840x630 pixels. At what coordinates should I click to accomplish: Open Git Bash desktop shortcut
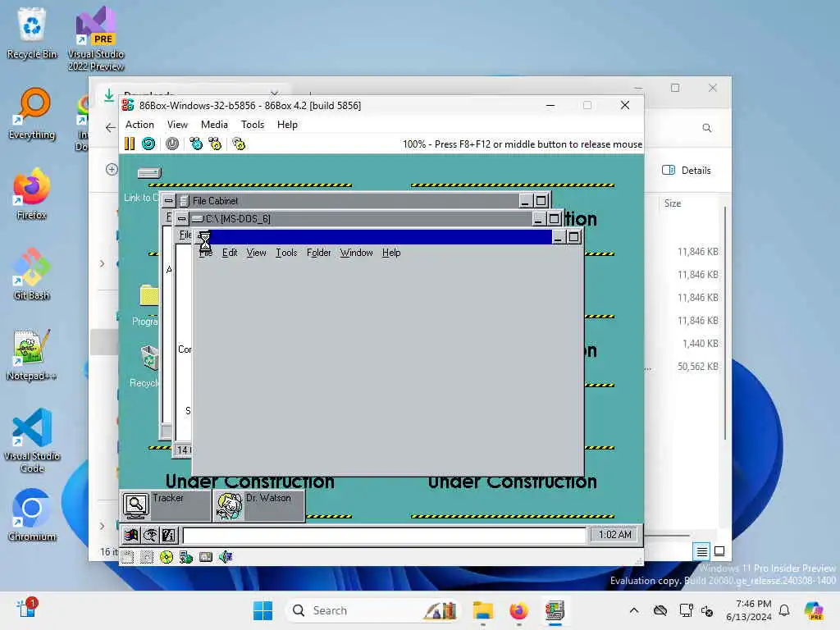[32, 274]
